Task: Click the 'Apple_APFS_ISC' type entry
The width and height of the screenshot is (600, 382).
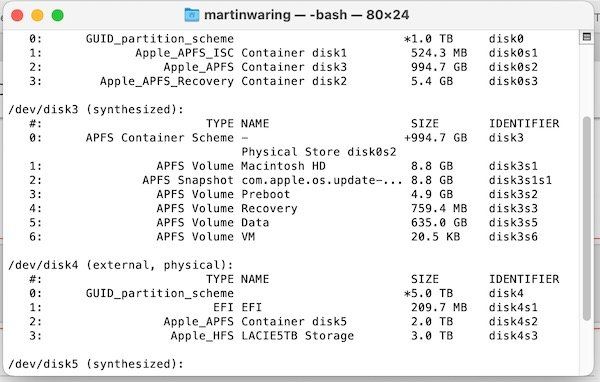Action: (x=184, y=53)
